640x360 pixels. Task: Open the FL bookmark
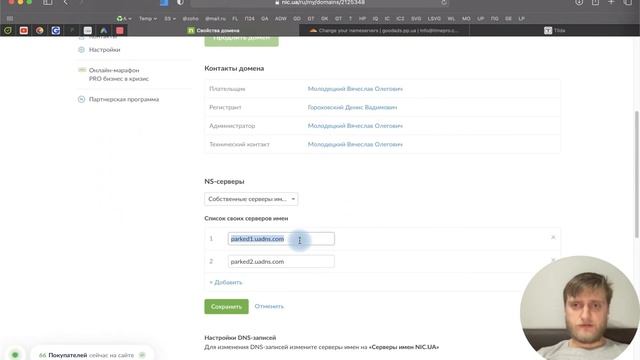pos(235,18)
